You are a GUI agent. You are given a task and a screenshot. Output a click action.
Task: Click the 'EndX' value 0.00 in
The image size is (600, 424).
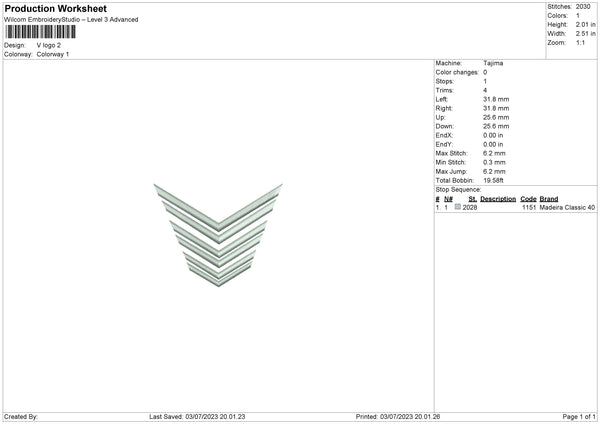tap(493, 135)
